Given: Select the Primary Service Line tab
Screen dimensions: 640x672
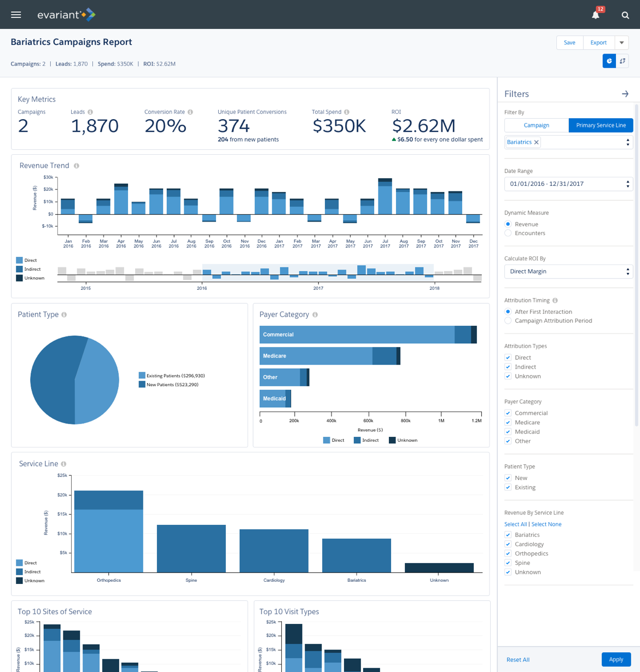Looking at the screenshot, I should coord(601,125).
